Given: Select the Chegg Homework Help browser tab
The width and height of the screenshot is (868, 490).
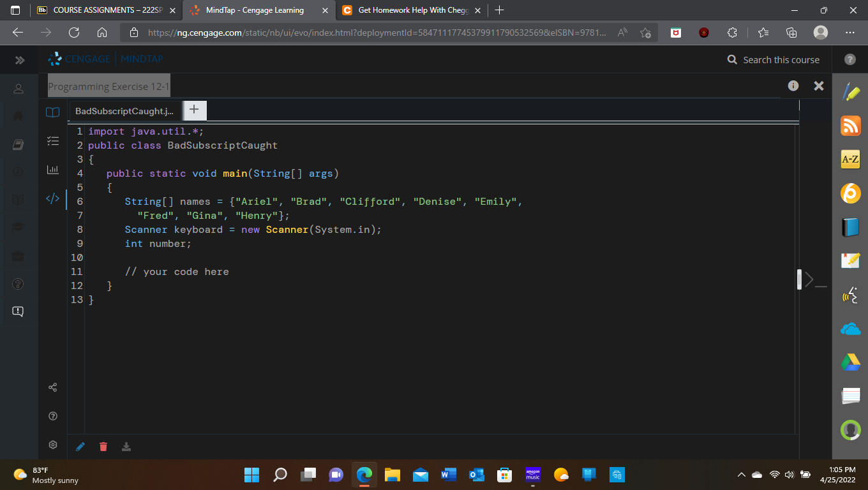Looking at the screenshot, I should pos(408,10).
